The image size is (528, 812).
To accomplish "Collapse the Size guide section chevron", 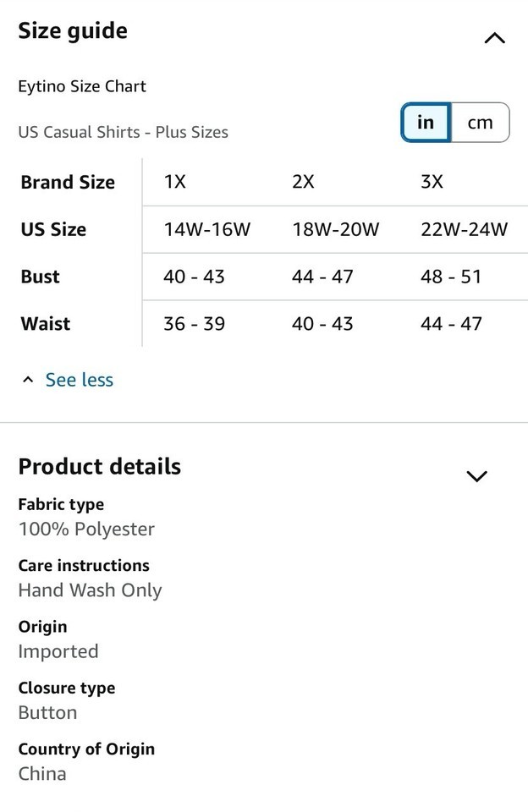I will pos(494,38).
